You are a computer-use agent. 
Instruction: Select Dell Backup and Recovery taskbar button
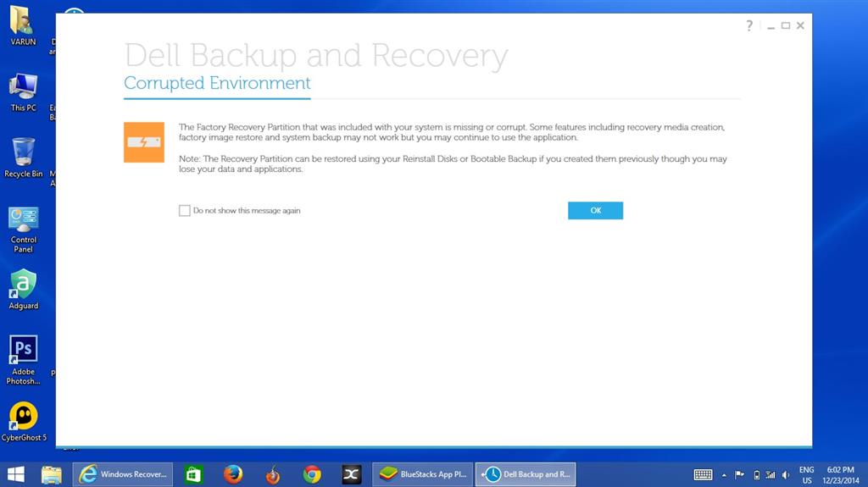526,474
